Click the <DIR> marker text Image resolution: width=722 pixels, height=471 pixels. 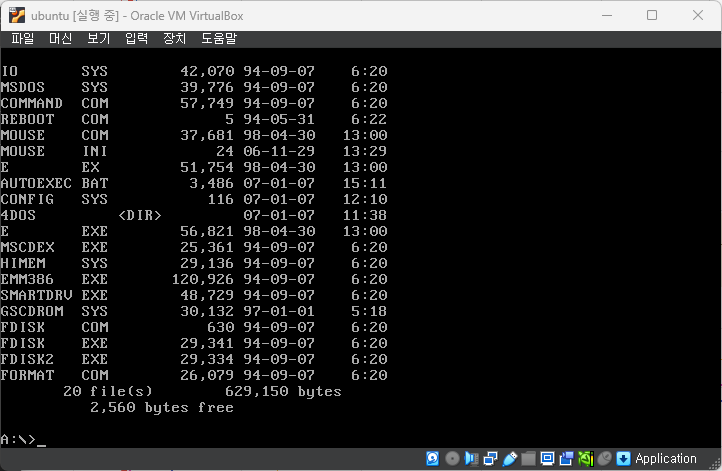pos(140,215)
